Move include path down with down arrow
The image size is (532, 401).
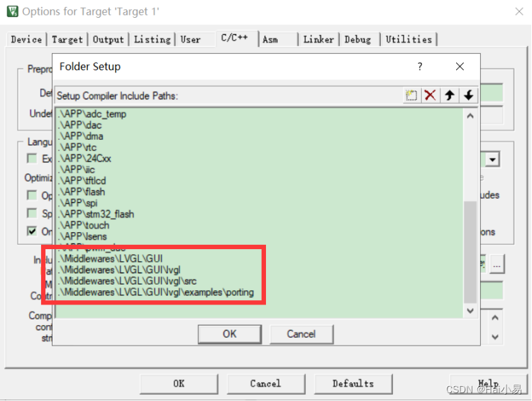469,95
